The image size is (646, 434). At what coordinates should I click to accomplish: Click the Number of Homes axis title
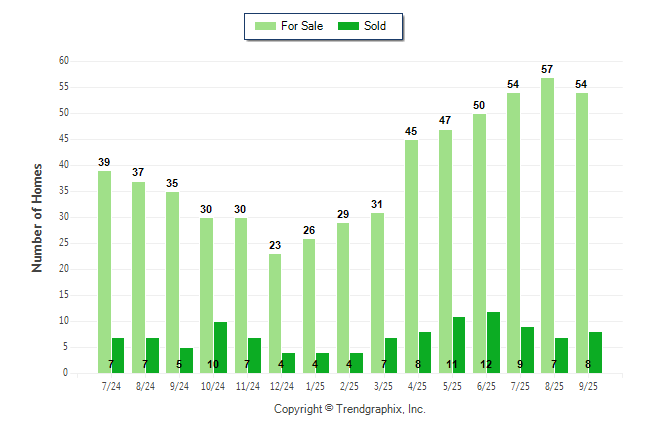tap(37, 217)
